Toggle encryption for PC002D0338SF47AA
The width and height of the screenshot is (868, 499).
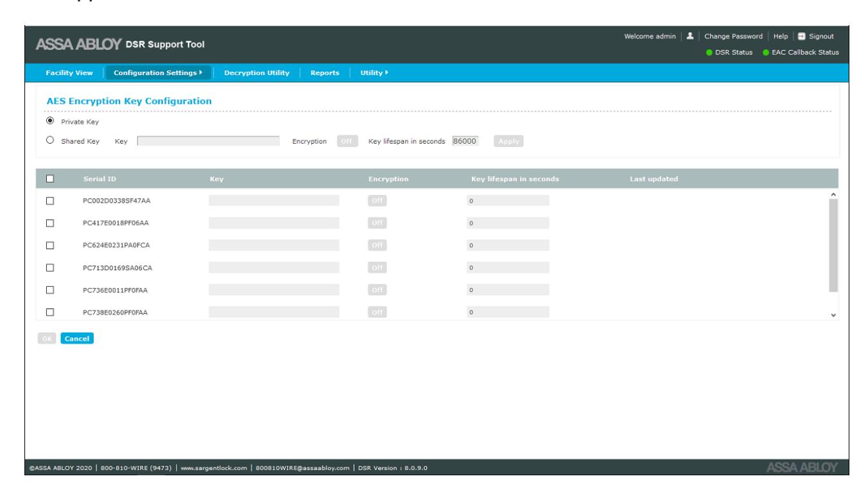(378, 201)
